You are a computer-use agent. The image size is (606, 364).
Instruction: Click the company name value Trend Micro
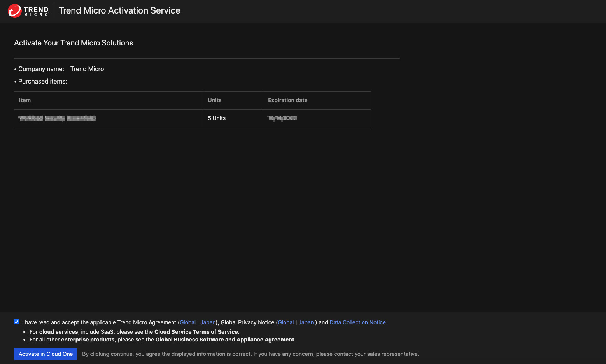(x=87, y=69)
